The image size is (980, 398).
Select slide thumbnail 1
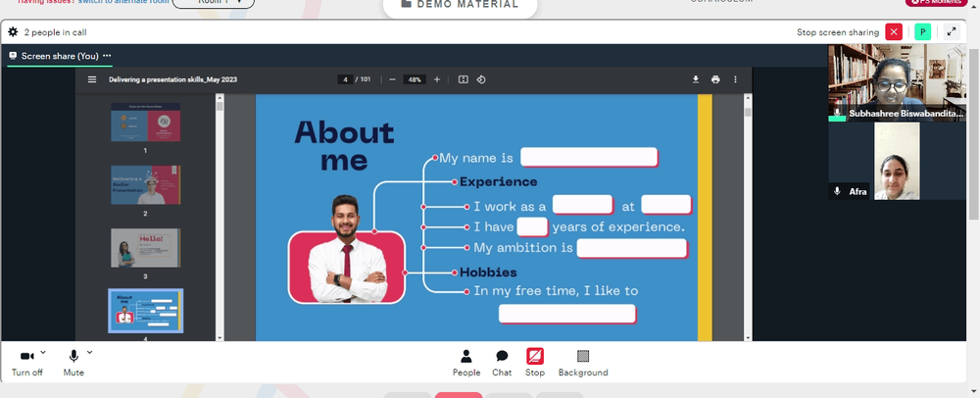tap(146, 123)
